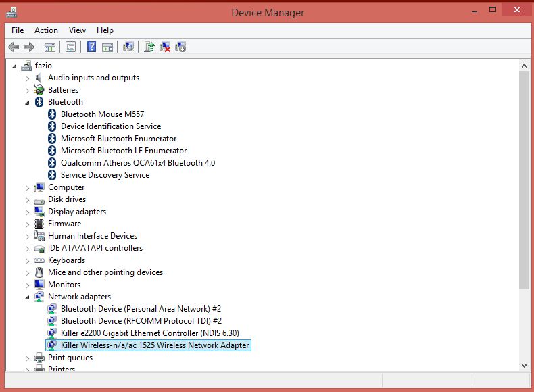Expand IDE ATA/ATAPI controllers category
The image size is (534, 392).
[27, 249]
